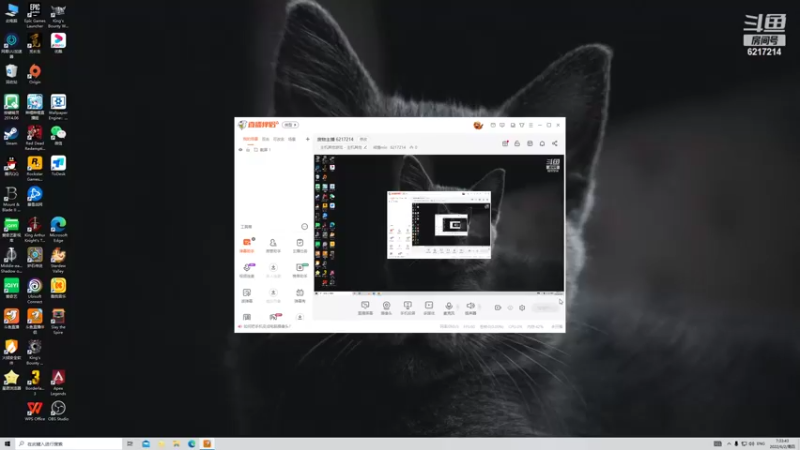Open the Tencent QQ penguin desktop shortcut
Image resolution: width=800 pixels, height=450 pixels.
pyautogui.click(x=11, y=166)
